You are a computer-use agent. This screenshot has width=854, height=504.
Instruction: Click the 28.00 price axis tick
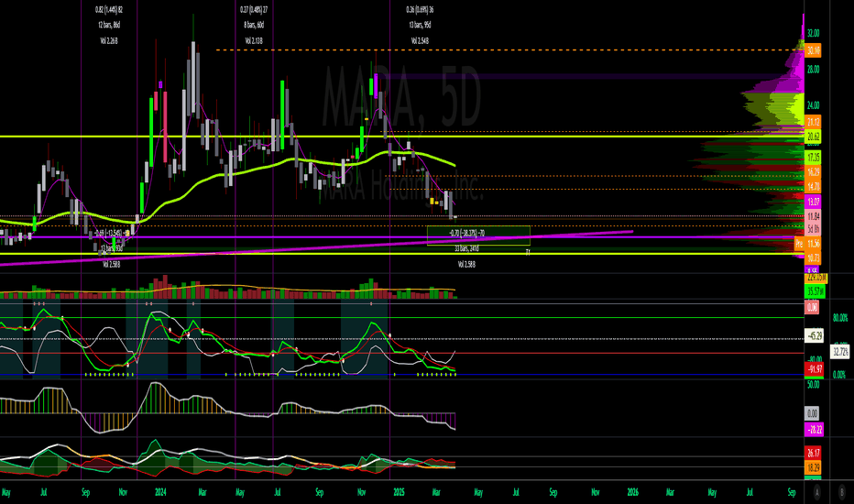click(813, 70)
